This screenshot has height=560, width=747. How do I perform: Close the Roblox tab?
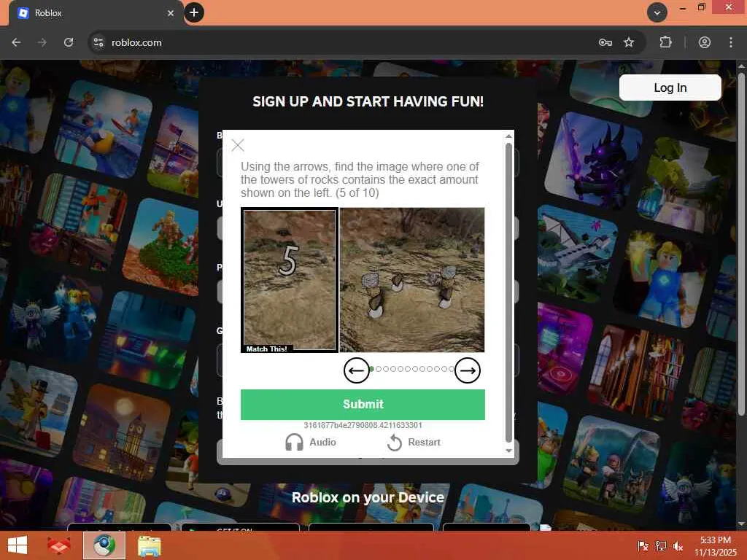point(171,13)
